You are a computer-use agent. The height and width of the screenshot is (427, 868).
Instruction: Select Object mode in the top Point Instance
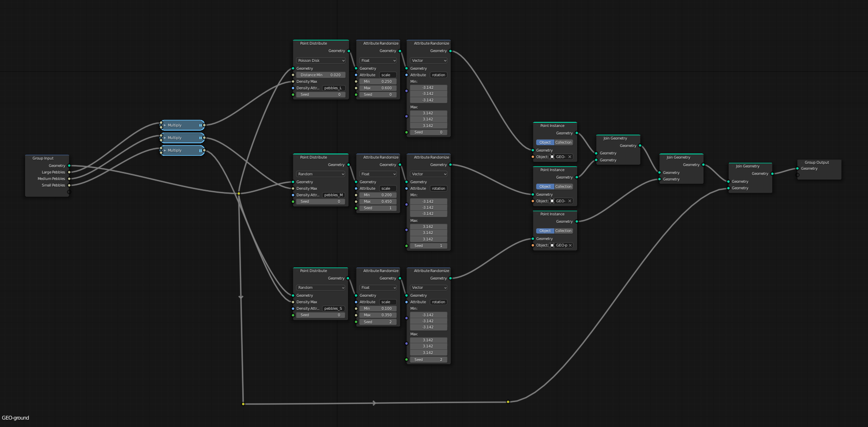click(x=545, y=142)
